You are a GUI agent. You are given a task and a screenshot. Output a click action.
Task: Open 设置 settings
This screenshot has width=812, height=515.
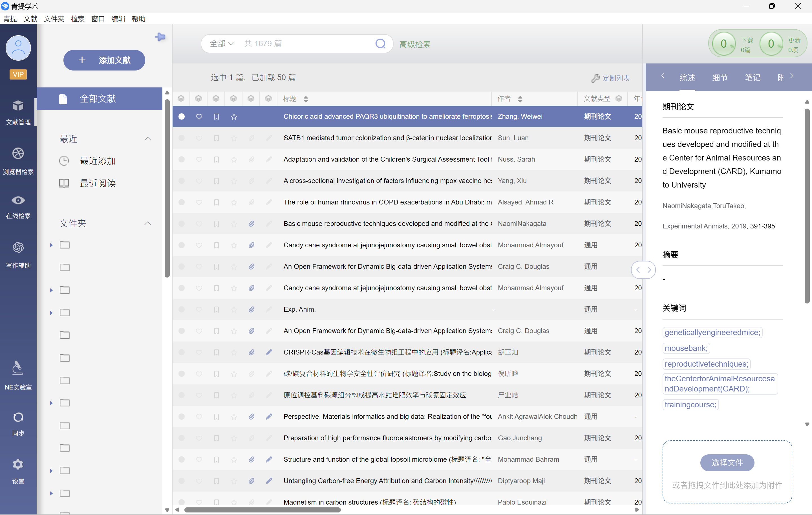coord(18,472)
